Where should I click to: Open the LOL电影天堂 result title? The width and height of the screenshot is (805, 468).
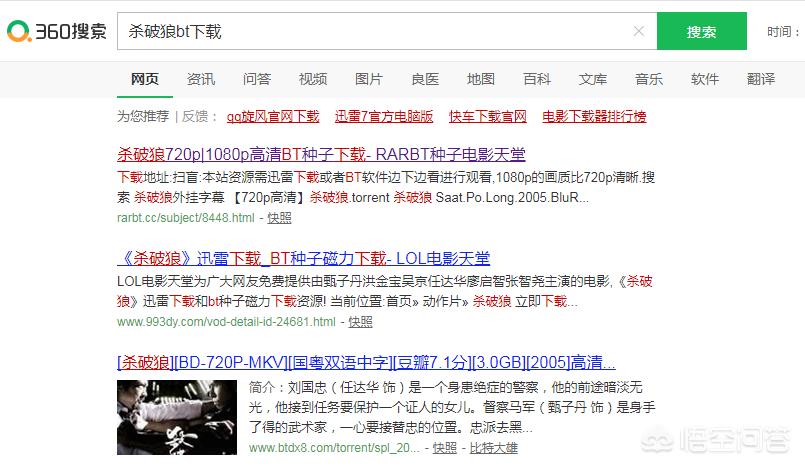pos(303,258)
